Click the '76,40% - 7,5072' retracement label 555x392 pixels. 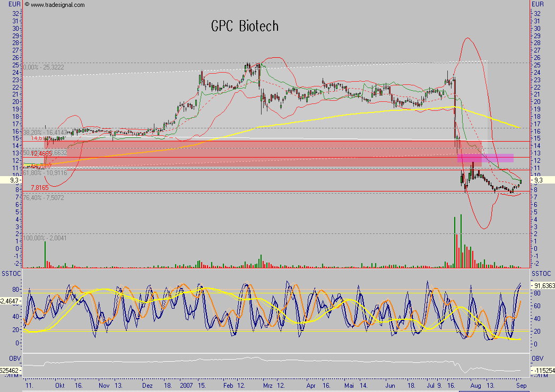pos(44,197)
